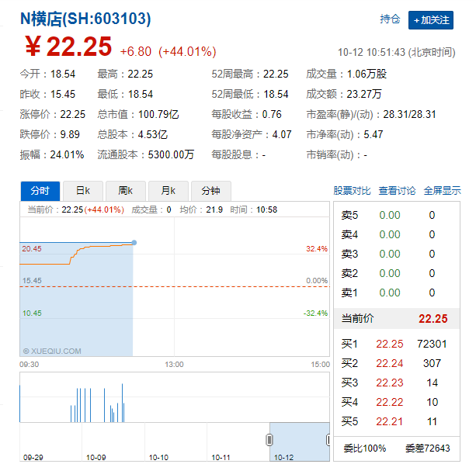
Task: Click 全屏显示 to show chart fullscreen
Action: (443, 191)
